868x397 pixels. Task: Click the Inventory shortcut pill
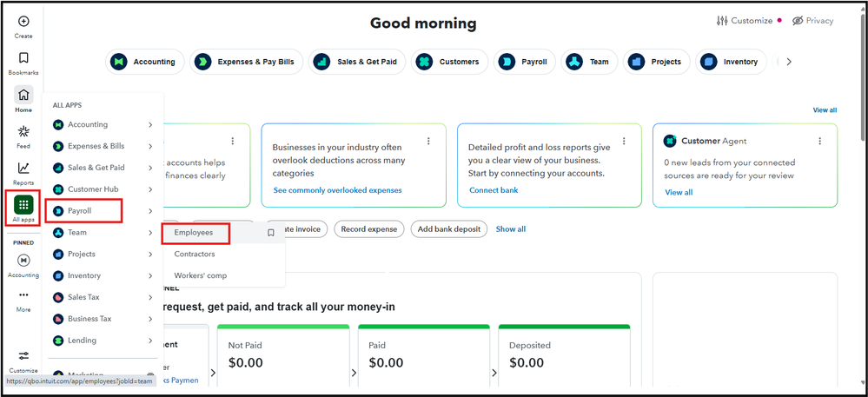pyautogui.click(x=730, y=62)
